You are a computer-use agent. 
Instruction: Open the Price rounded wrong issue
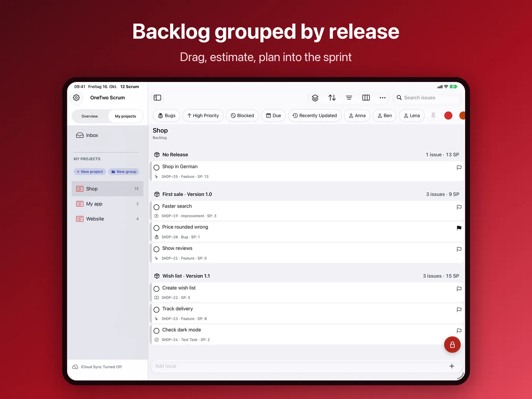[x=307, y=232]
